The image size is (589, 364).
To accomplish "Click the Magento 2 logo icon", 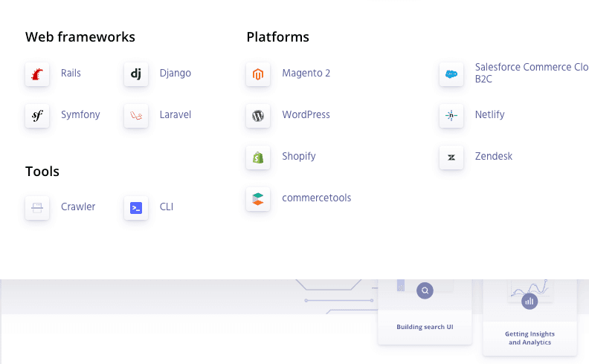I will (x=258, y=74).
